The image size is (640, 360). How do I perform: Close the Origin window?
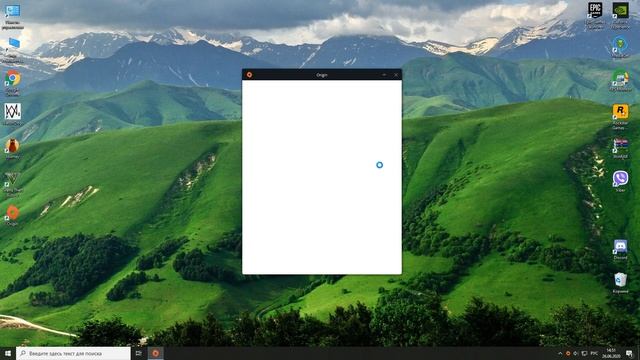[x=396, y=75]
